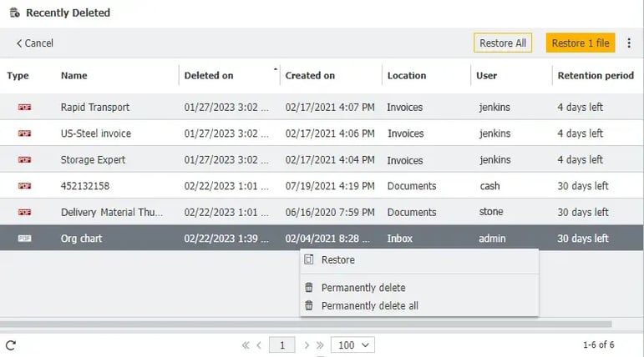Click Documents location in 452132158 row
This screenshot has height=357, width=644.
pos(412,186)
